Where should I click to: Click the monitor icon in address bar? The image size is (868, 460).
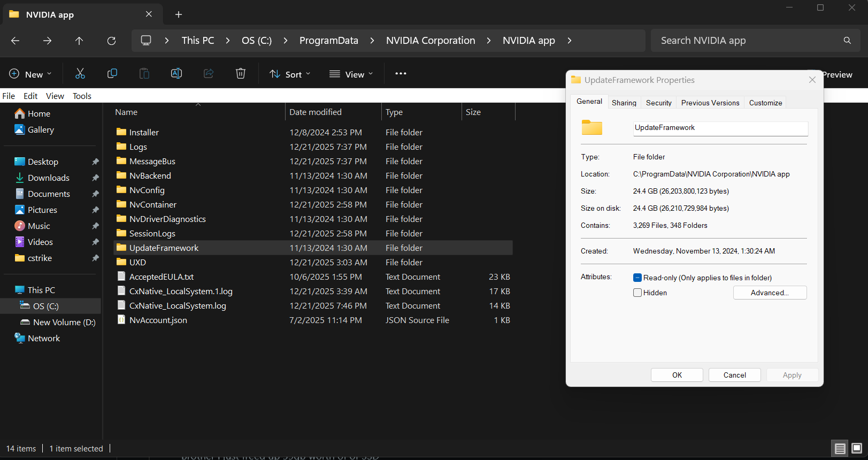[146, 41]
